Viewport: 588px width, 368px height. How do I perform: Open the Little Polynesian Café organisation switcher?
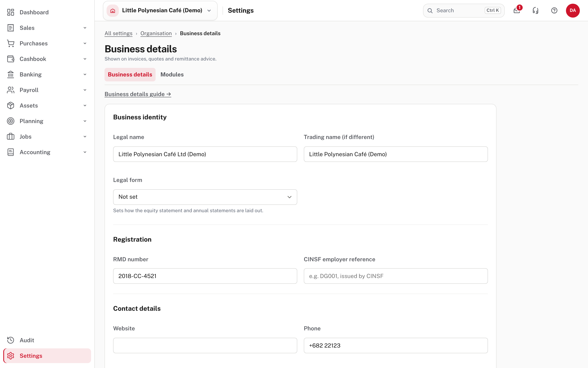pyautogui.click(x=160, y=10)
